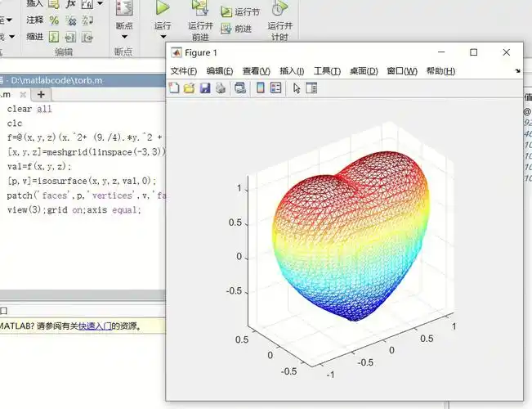
Task: Click the insert section icon beside 插入
Action: [x=54, y=4]
